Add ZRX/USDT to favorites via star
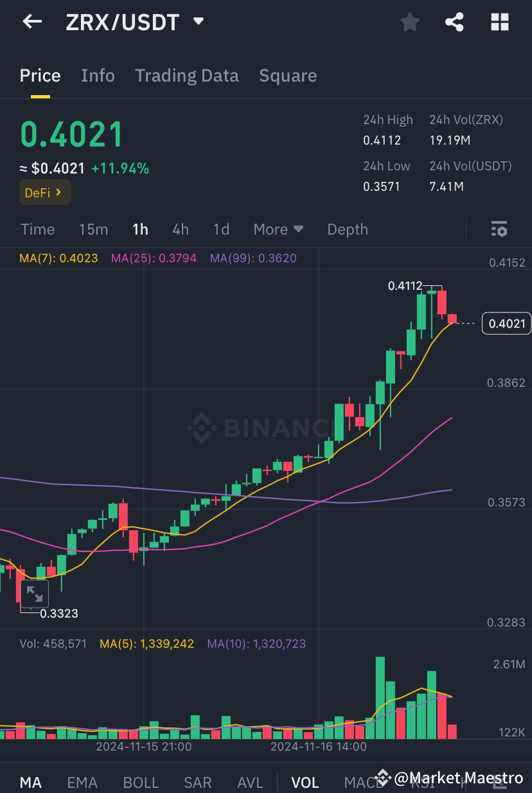Screen dimensions: 532x793 (x=409, y=22)
